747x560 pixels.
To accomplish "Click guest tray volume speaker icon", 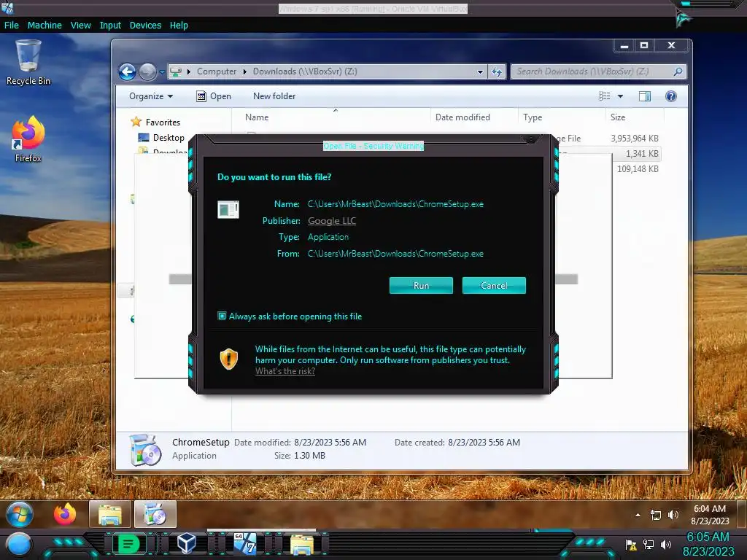I will [x=673, y=515].
